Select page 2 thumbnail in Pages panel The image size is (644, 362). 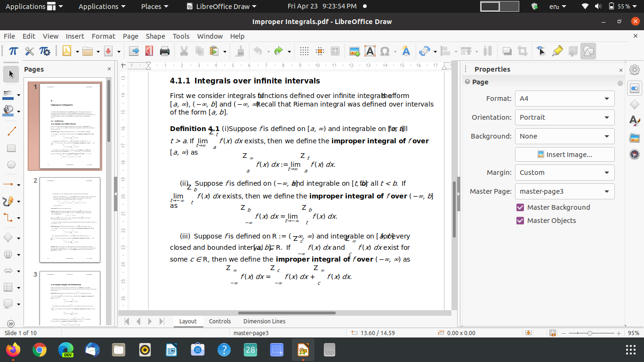tap(70, 220)
